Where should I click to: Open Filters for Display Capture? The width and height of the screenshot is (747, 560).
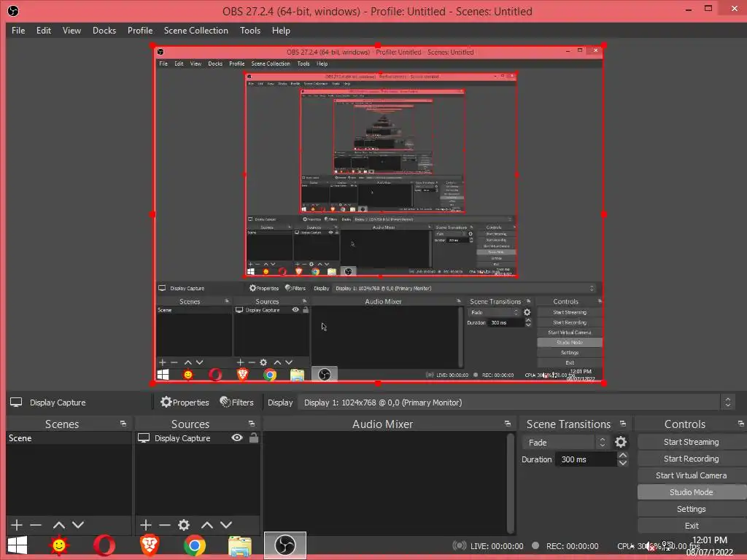(x=237, y=402)
